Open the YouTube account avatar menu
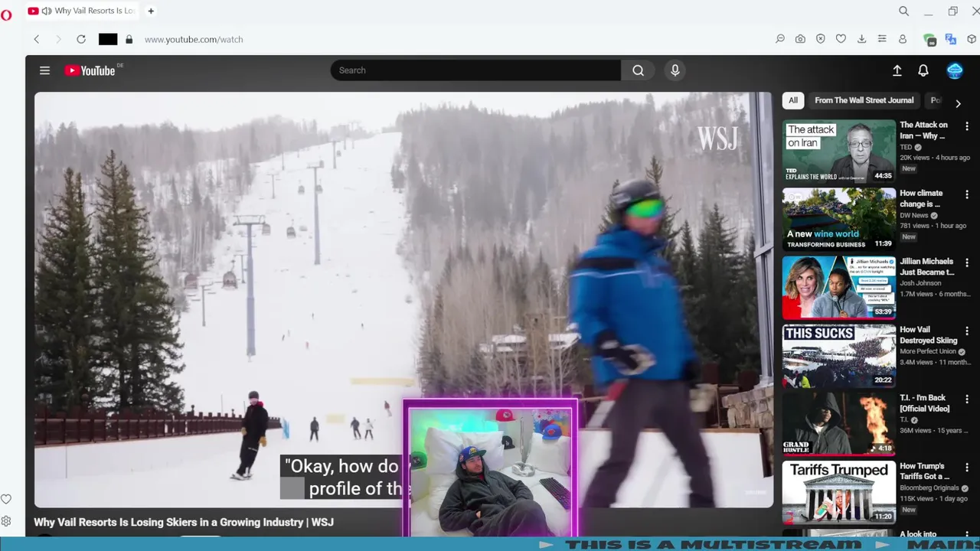980x551 pixels. point(955,70)
